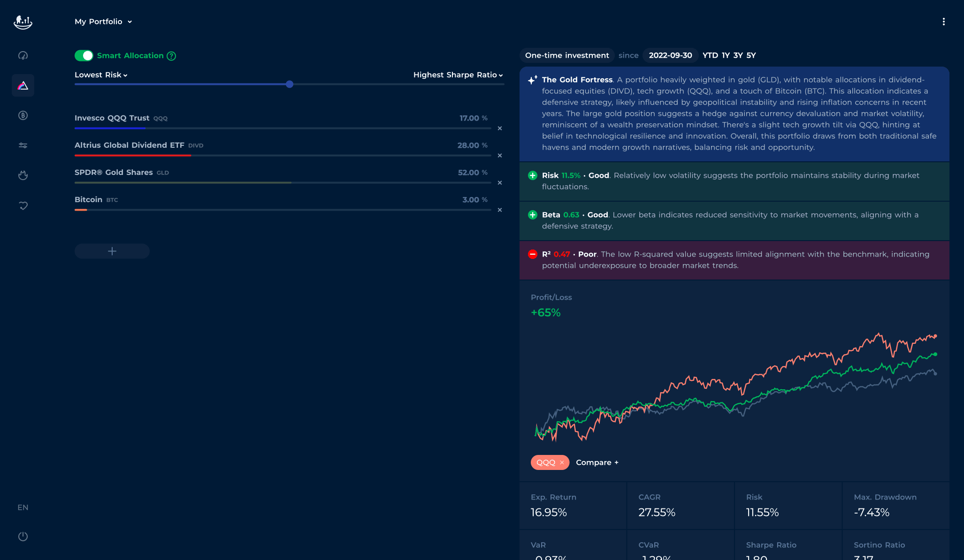
Task: Open the Bitcoin coin sidebar icon
Action: pyautogui.click(x=23, y=115)
